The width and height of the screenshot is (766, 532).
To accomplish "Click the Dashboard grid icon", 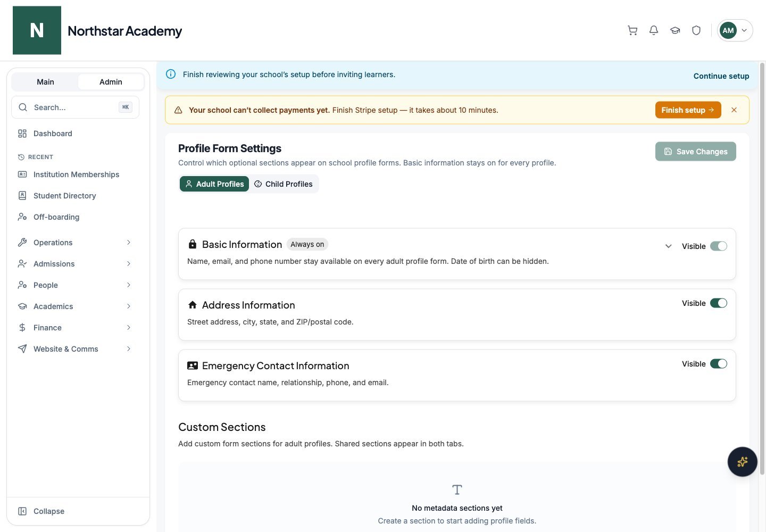I will pos(22,134).
